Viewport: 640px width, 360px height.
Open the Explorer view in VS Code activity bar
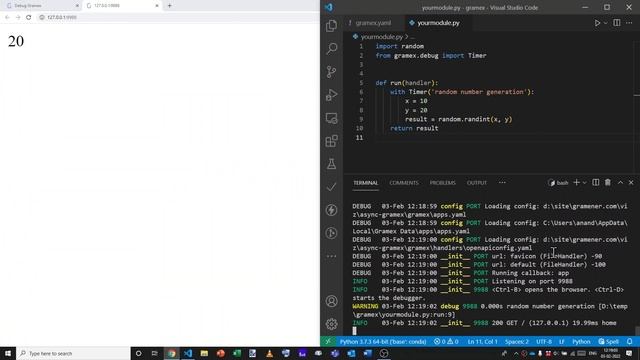331,26
